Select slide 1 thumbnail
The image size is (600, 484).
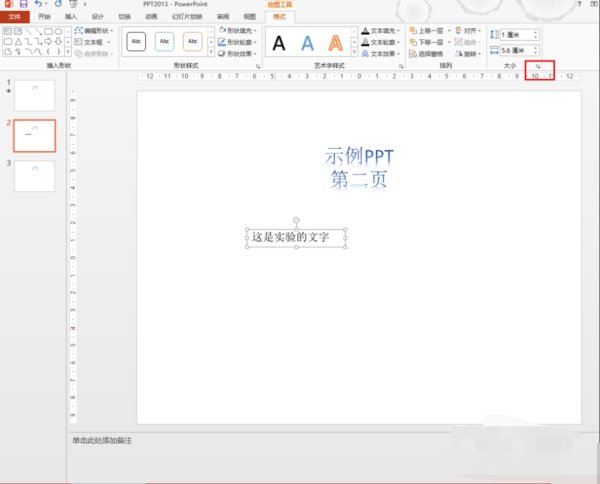coord(34,96)
